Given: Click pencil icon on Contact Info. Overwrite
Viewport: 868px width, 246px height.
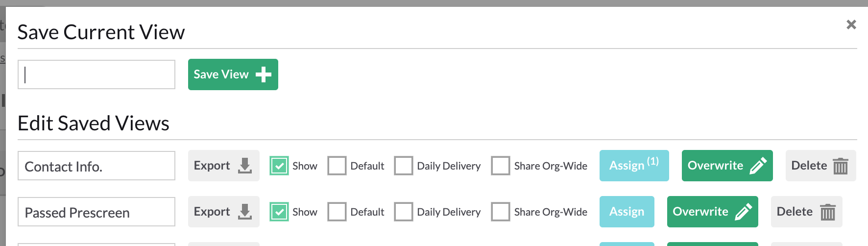Looking at the screenshot, I should pyautogui.click(x=758, y=166).
